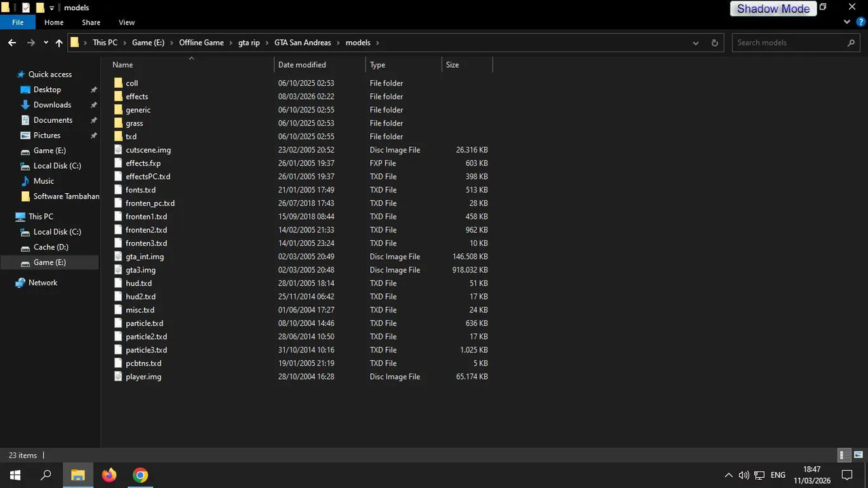The width and height of the screenshot is (868, 488).
Task: Click the Downloads arrow icon in sidebar
Action: 26,104
